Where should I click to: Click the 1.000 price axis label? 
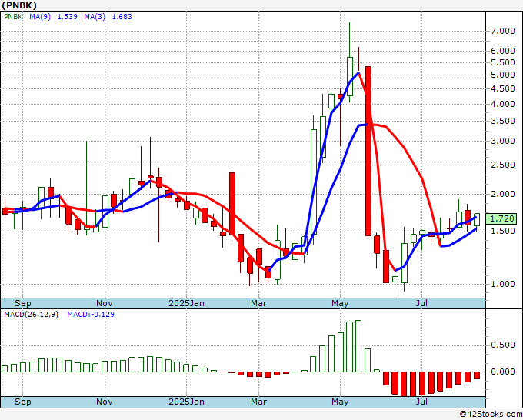click(503, 284)
